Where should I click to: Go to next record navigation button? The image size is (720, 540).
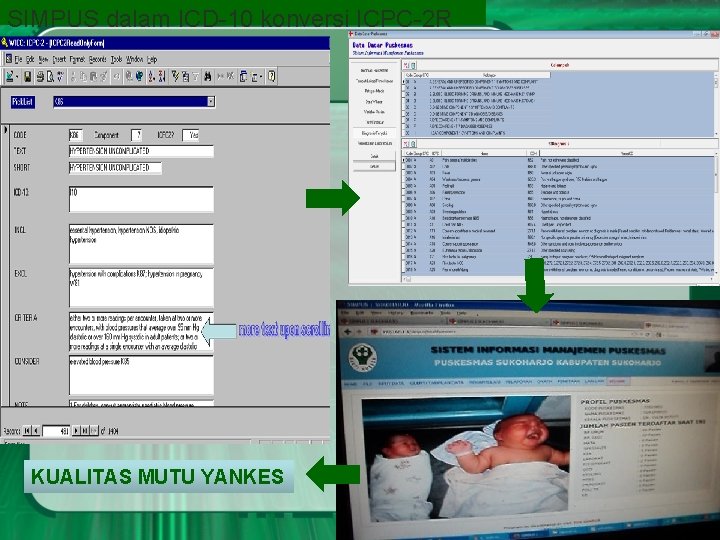point(76,431)
